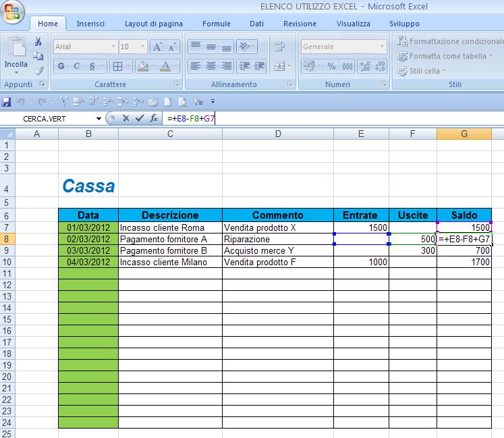The height and width of the screenshot is (438, 504).
Task: Click the Cut scissors icon
Action: point(38,41)
